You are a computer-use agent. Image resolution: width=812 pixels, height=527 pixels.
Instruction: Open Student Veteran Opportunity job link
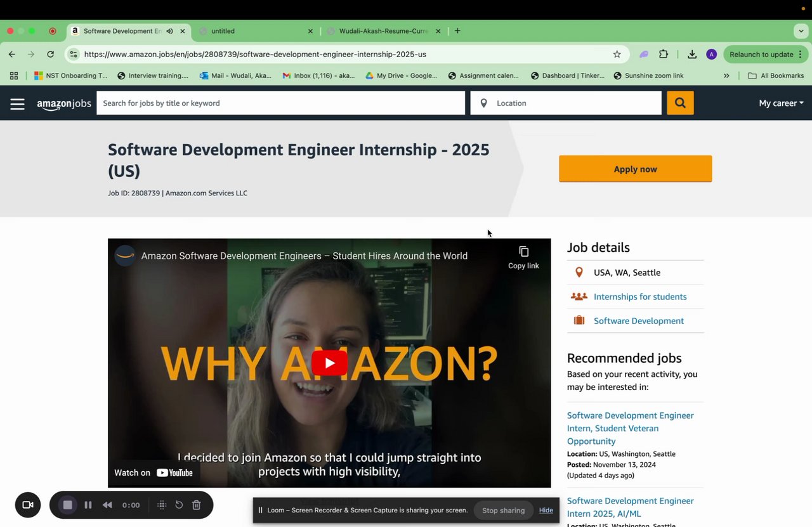[631, 428]
